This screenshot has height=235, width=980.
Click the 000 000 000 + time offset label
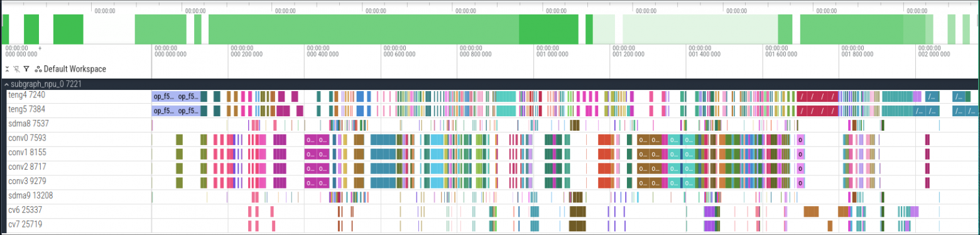[23, 51]
